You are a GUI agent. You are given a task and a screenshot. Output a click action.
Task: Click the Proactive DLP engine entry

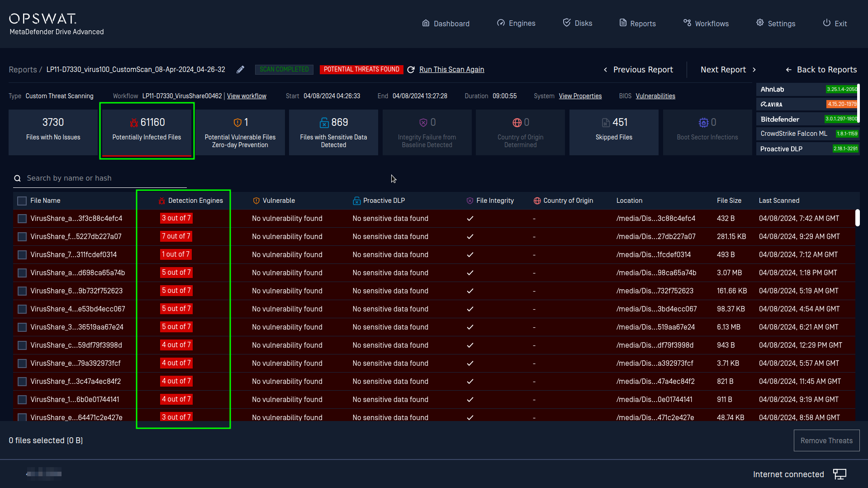(808, 149)
